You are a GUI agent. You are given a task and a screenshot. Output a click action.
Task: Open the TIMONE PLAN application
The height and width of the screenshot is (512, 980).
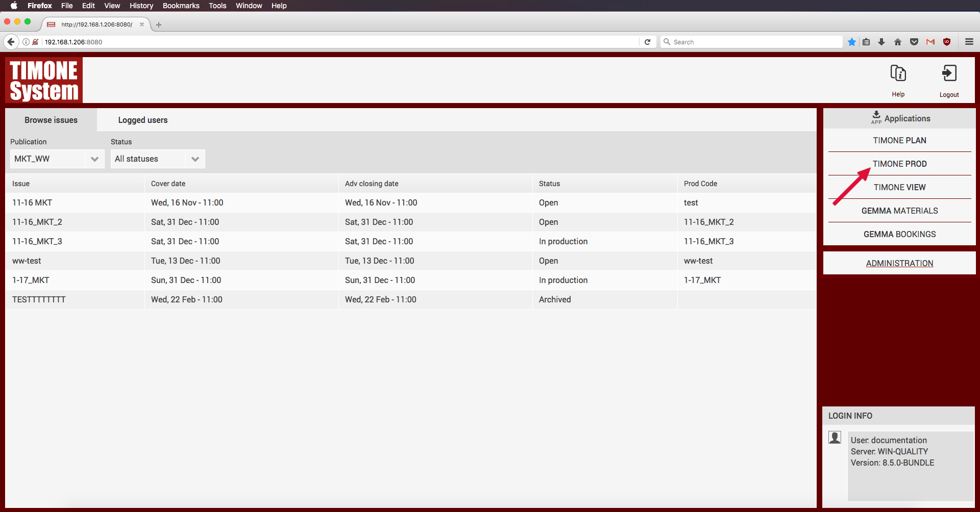point(899,140)
